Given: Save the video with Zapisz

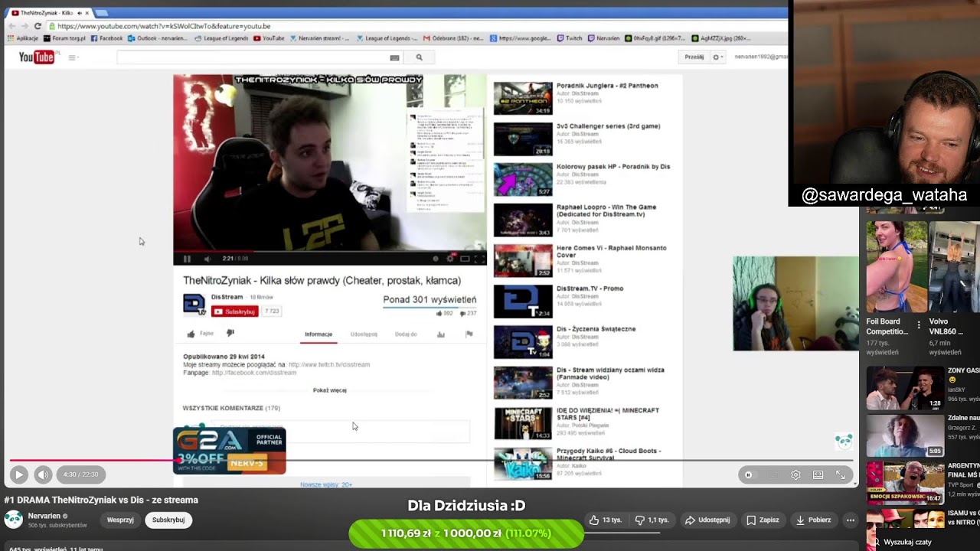Looking at the screenshot, I should coord(762,520).
